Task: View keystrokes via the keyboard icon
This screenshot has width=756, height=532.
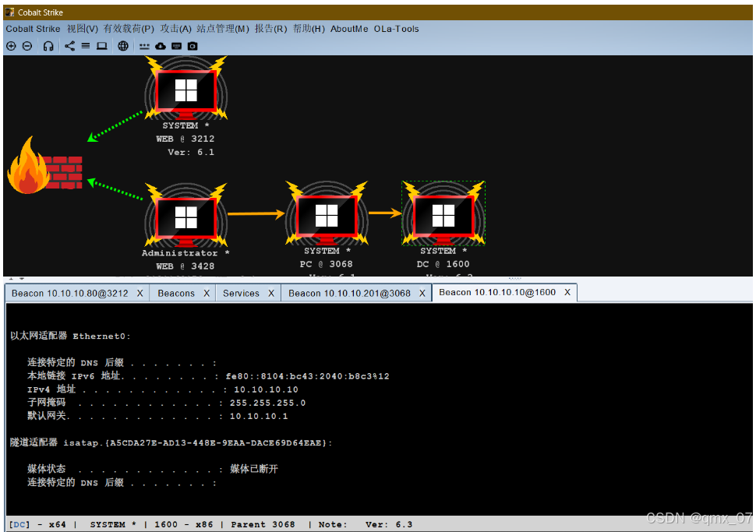Action: point(177,46)
